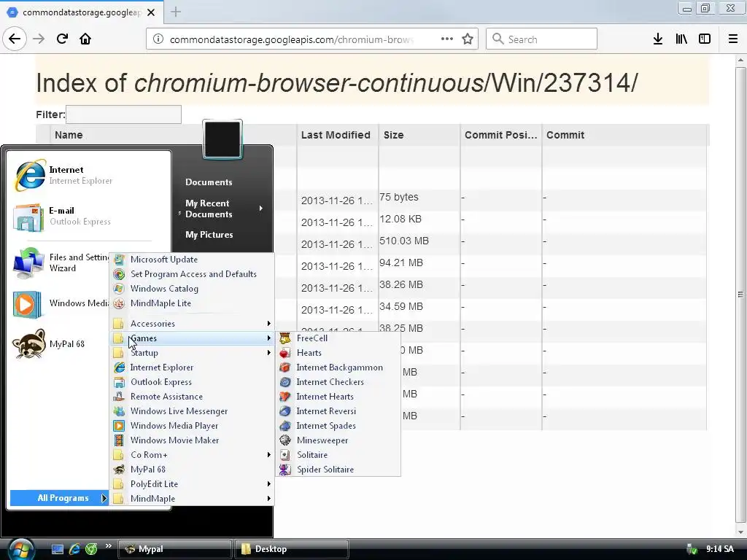
Task: Launch Windows Movie Maker
Action: pos(193,440)
